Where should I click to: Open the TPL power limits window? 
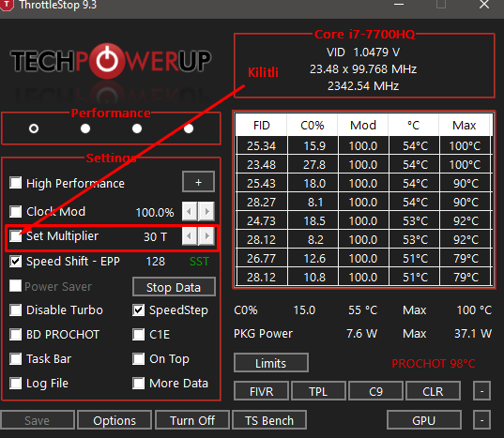coord(318,391)
